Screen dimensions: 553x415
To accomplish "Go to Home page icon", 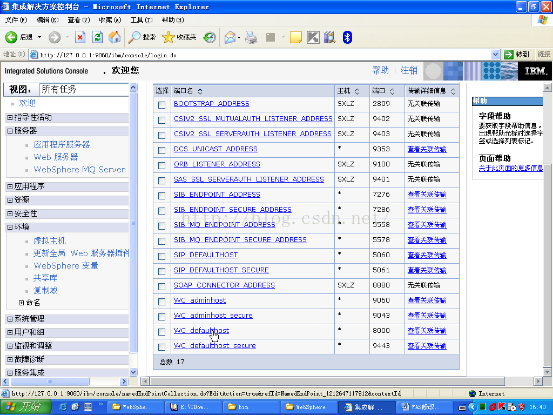I will (x=114, y=37).
